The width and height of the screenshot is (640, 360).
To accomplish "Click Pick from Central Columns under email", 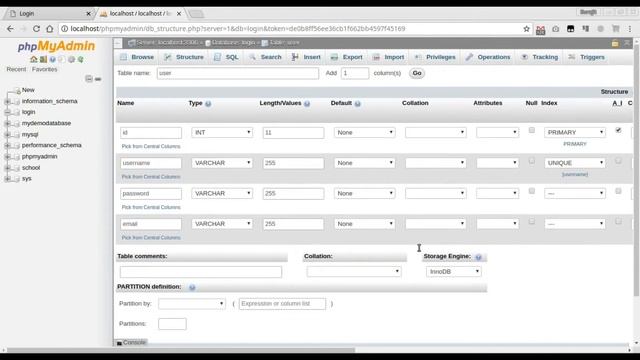I will click(x=151, y=238).
